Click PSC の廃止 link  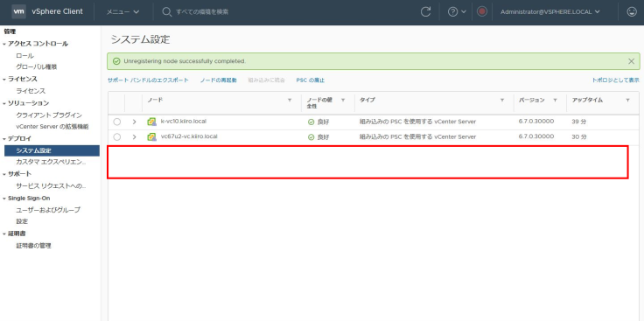311,80
